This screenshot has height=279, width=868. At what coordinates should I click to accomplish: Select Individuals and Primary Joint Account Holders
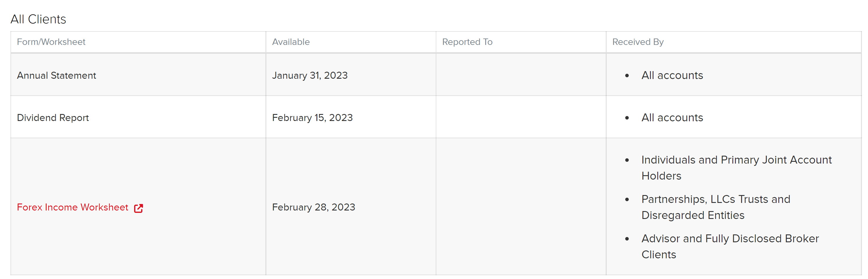[736, 168]
